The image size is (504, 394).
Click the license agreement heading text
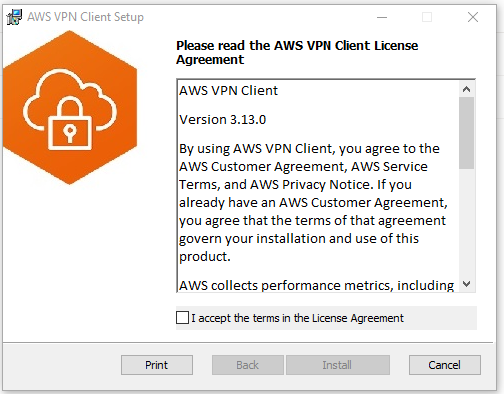pyautogui.click(x=297, y=52)
